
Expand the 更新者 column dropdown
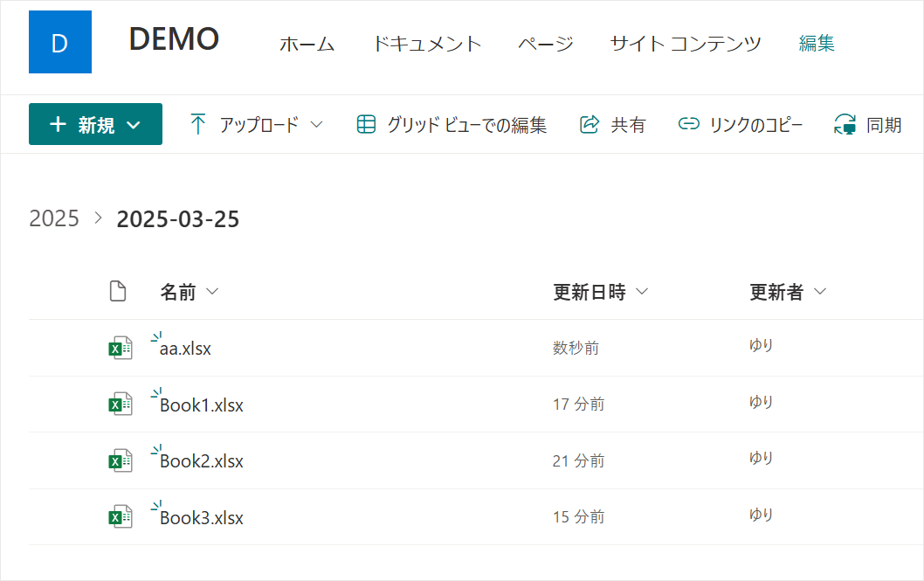point(819,292)
